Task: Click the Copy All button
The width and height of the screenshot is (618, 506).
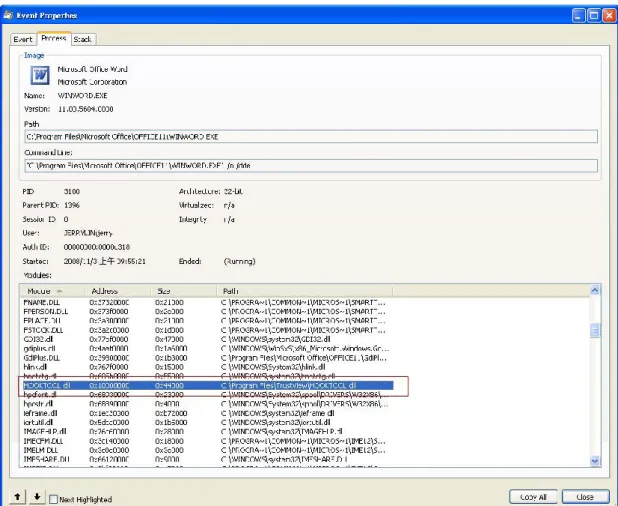Action: pyautogui.click(x=533, y=497)
